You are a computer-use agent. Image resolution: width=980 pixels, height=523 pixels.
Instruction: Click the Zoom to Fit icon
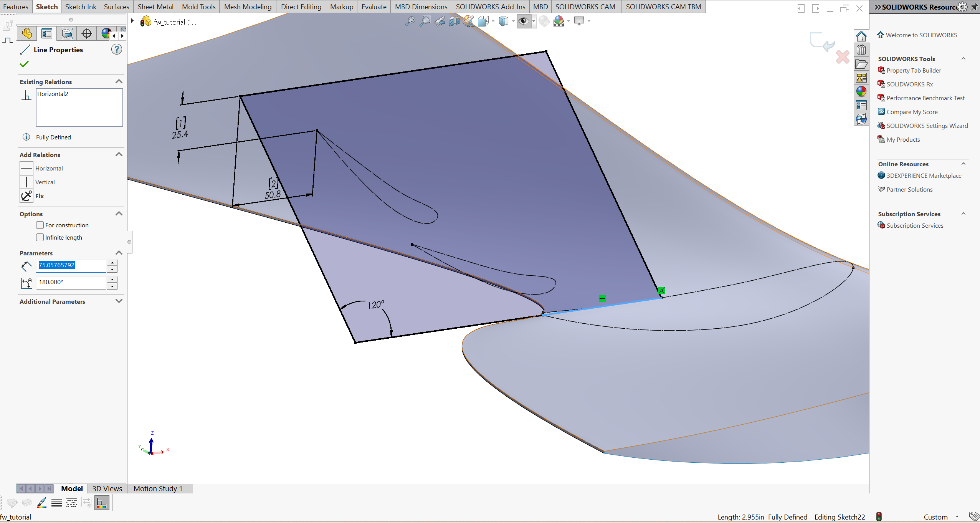click(410, 21)
